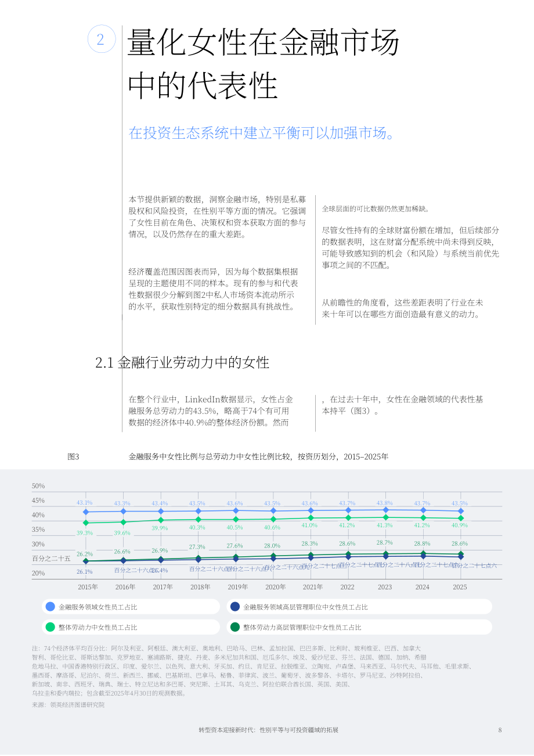Click the 26.6% data label

pos(122,552)
